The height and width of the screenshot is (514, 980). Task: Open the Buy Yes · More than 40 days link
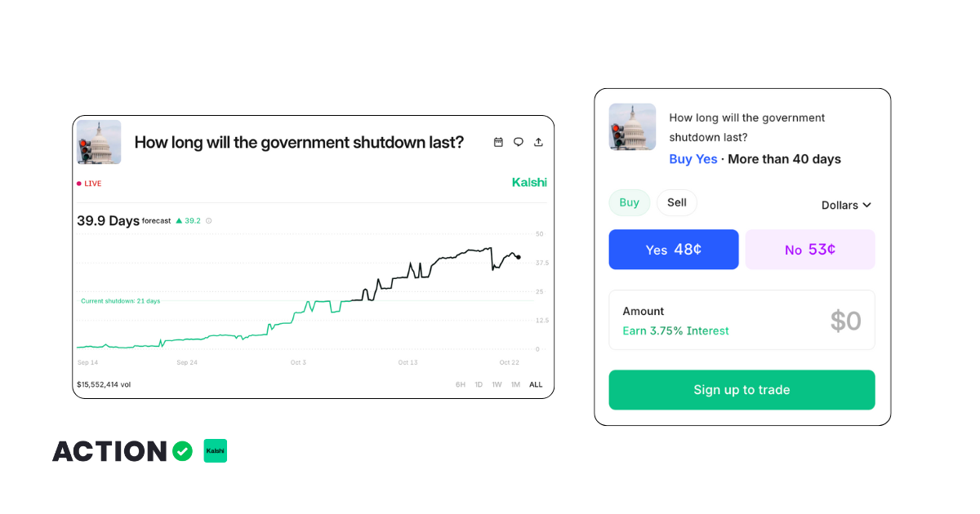pyautogui.click(x=693, y=159)
